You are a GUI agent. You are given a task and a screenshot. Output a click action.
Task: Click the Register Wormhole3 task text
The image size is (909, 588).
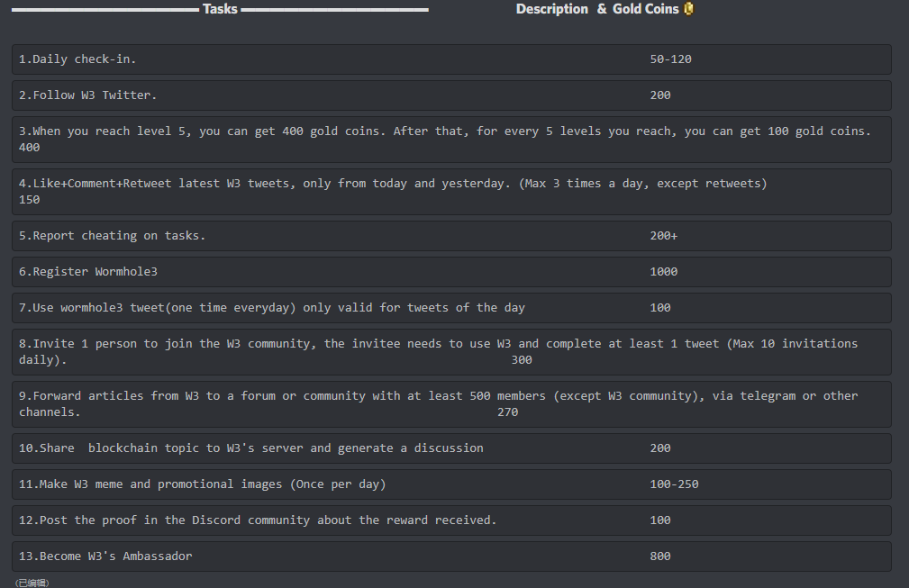(88, 272)
